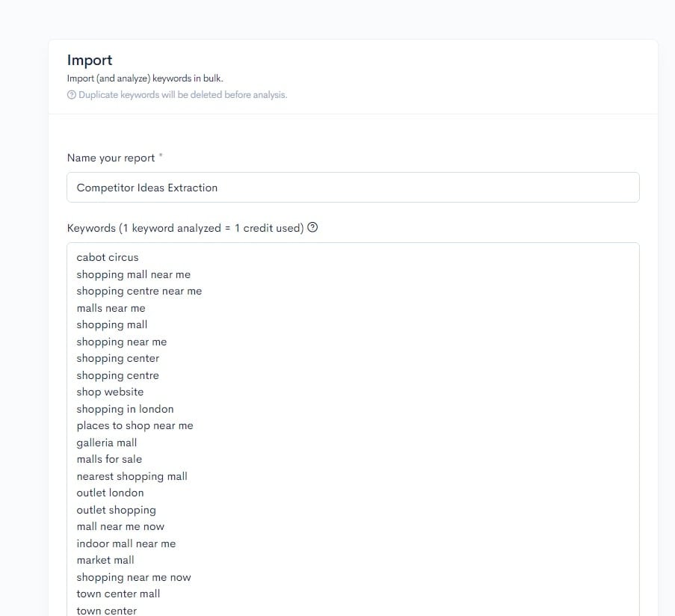
Task: Select the report name text 'Competitor Ideas Extraction'
Action: tap(147, 188)
